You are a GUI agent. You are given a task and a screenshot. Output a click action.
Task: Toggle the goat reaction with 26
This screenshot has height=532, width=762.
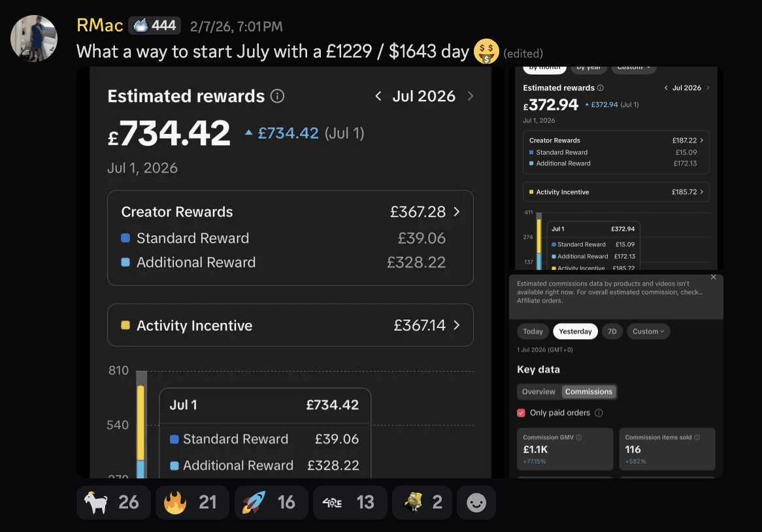(x=114, y=503)
